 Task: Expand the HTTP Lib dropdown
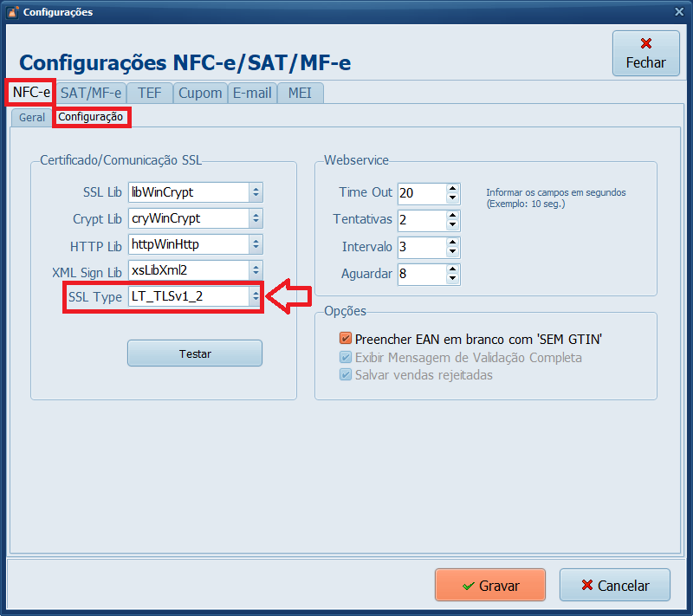(x=255, y=244)
